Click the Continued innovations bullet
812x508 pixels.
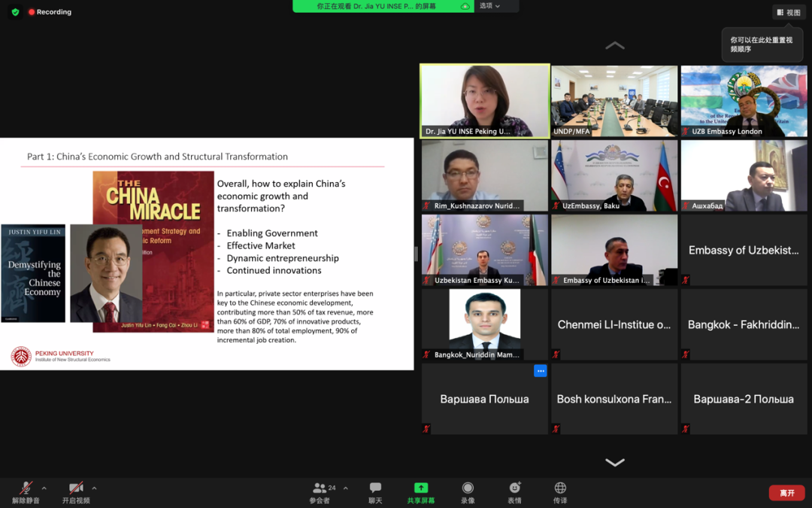(x=274, y=271)
